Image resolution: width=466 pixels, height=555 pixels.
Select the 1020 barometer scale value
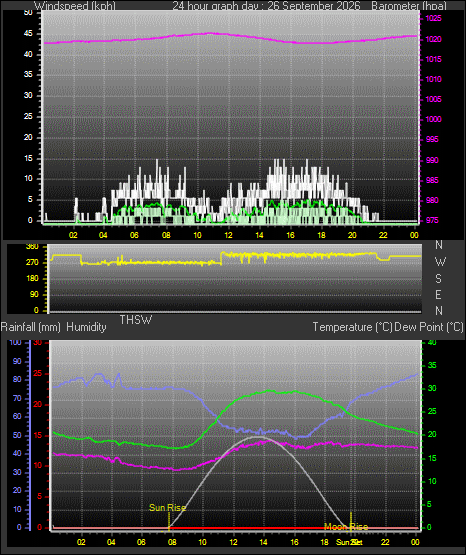(433, 39)
